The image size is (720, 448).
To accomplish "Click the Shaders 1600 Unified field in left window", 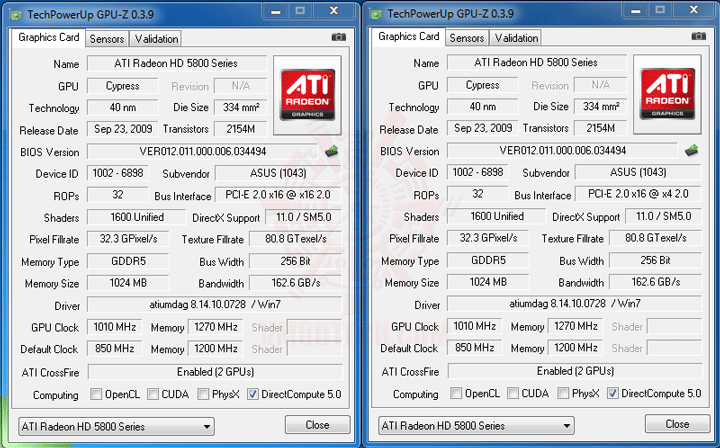I will tap(137, 217).
